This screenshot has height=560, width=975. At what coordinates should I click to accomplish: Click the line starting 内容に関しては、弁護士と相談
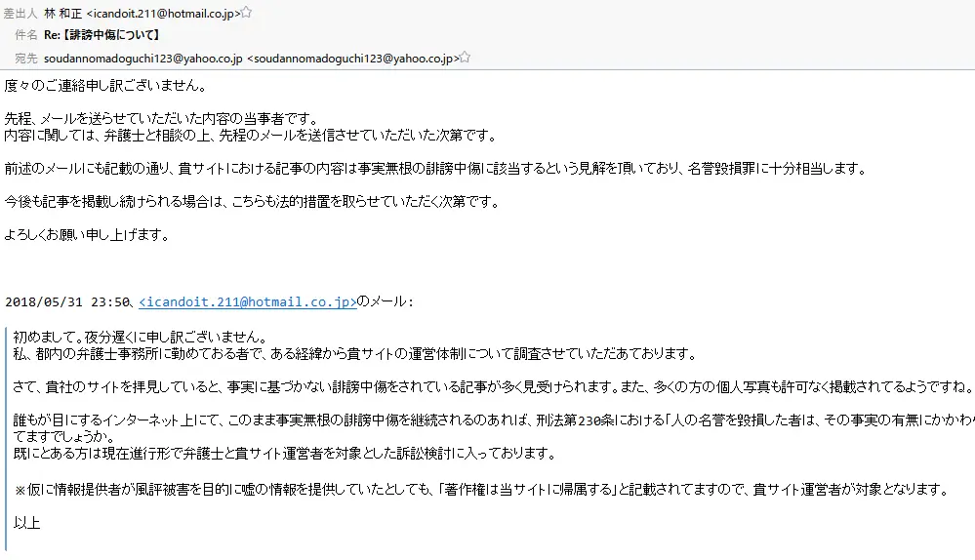(x=250, y=135)
